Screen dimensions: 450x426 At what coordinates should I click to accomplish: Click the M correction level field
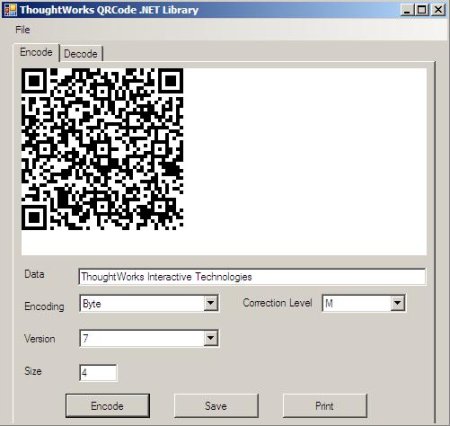pyautogui.click(x=357, y=303)
